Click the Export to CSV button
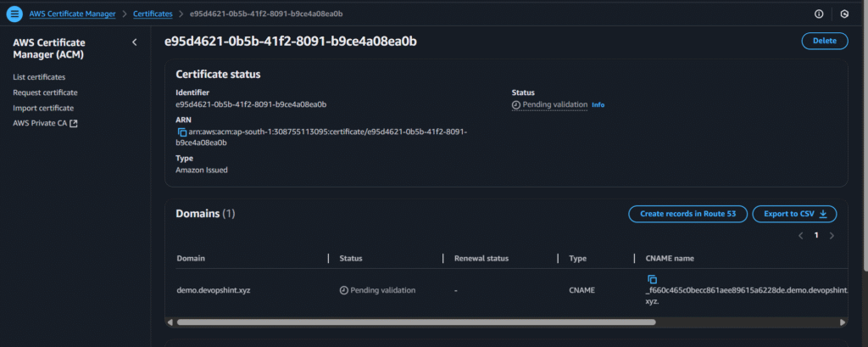The image size is (868, 347). pos(794,214)
